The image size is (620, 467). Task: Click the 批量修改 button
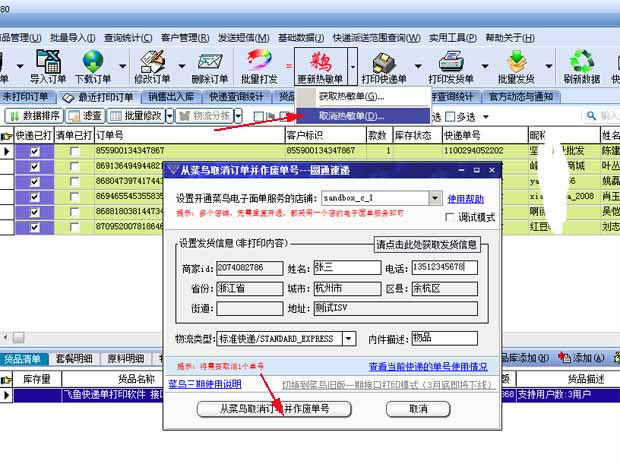(x=136, y=116)
